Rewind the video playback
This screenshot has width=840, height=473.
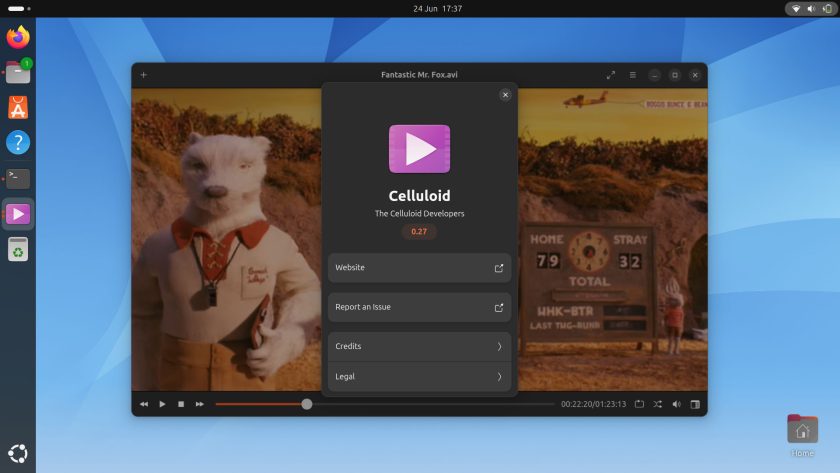144,404
